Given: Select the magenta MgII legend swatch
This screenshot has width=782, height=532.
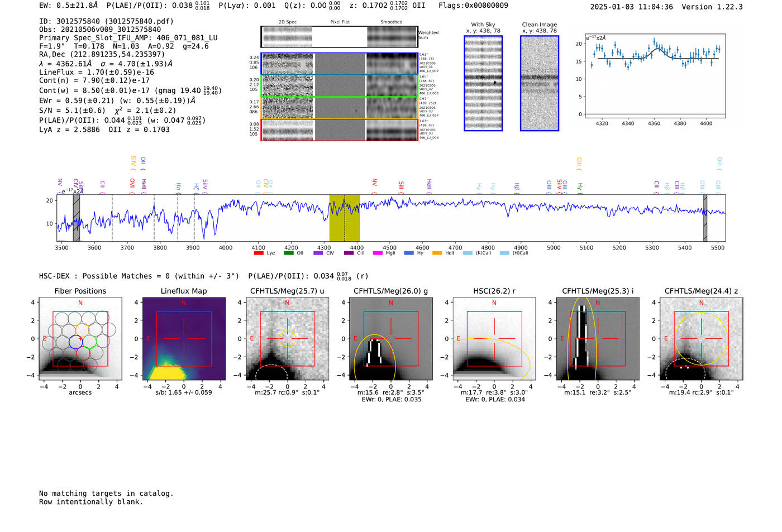Looking at the screenshot, I should point(377,253).
